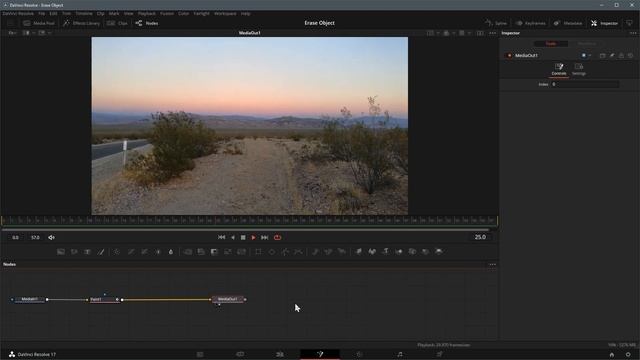Toggle the Spline editor panel
Viewport: 640px width, 360px height.
(x=496, y=23)
